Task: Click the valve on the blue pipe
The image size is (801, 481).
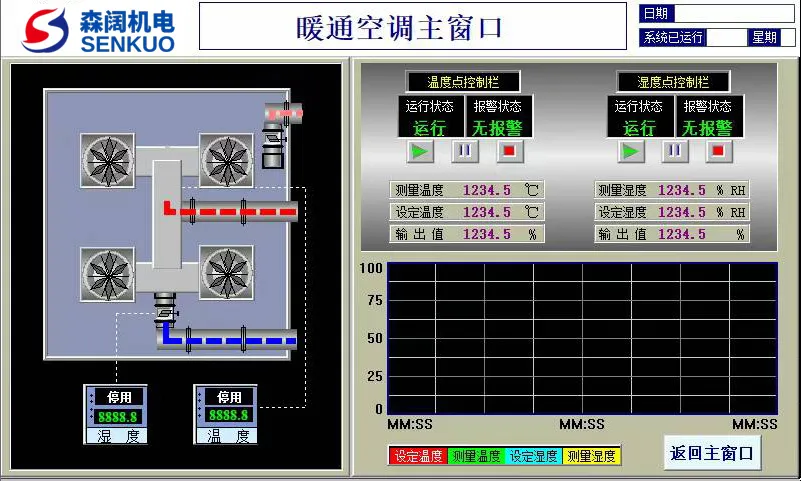Action: (x=165, y=310)
